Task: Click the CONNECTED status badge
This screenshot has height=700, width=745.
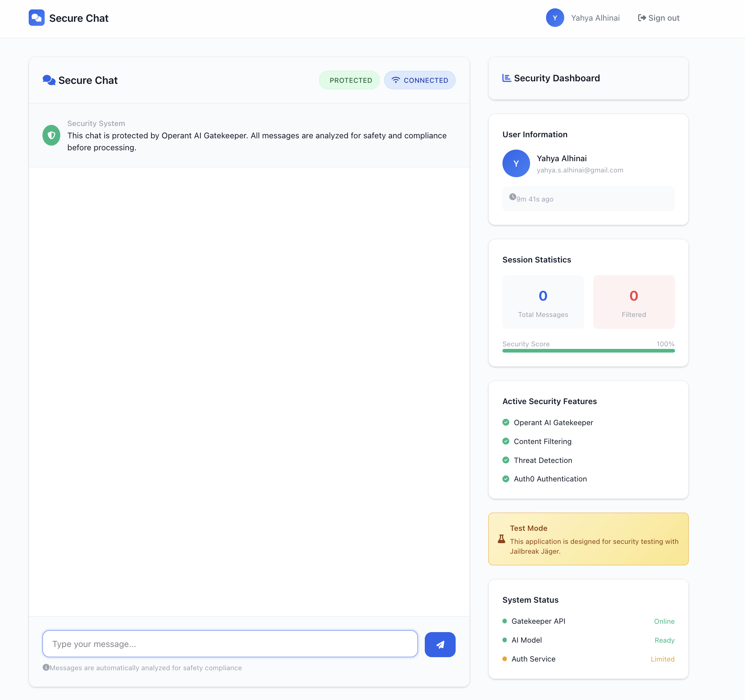Action: click(419, 80)
